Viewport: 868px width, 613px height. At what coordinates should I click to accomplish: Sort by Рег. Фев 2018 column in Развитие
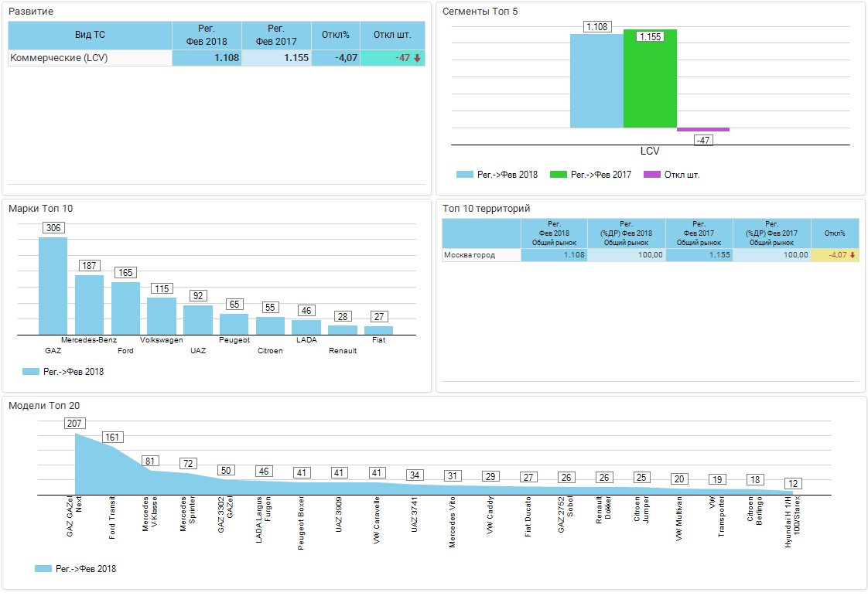point(207,35)
